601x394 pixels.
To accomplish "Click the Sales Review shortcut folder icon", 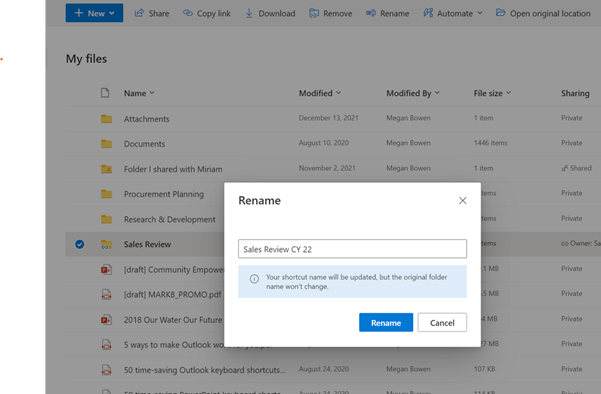I will click(107, 244).
